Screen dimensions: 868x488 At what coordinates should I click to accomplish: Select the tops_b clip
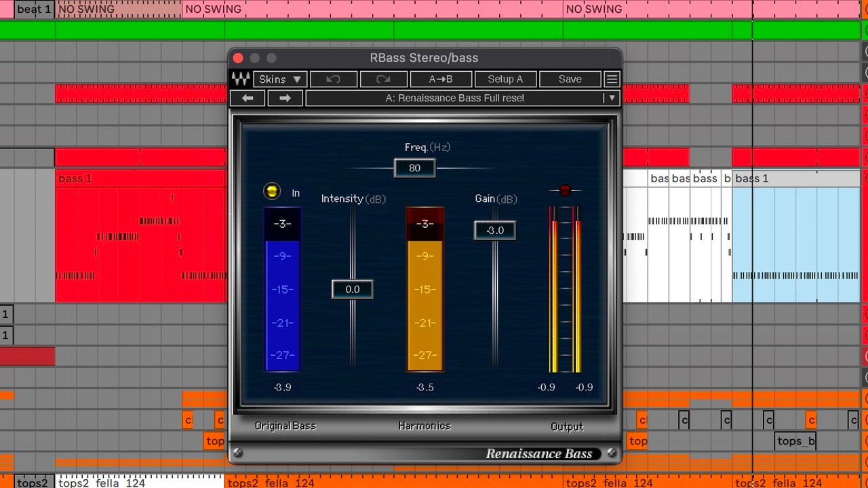point(795,441)
